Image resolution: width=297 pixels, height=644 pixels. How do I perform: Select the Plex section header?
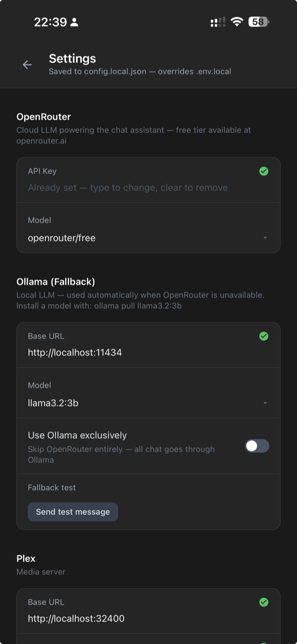25,558
